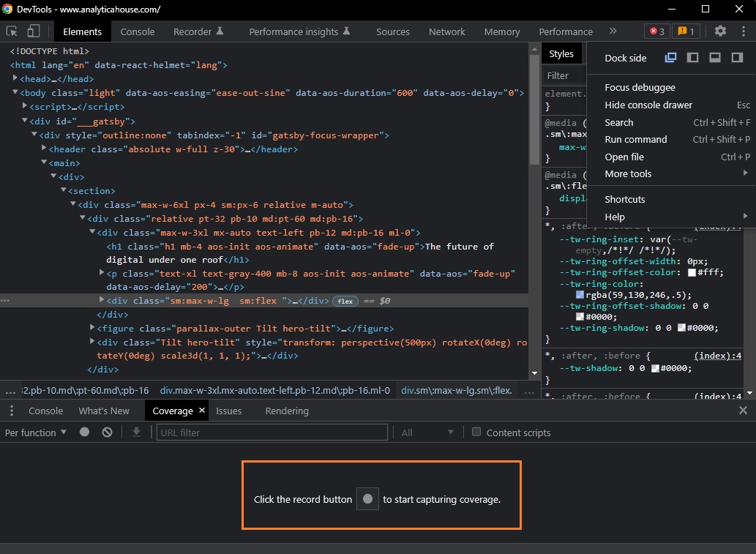Viewport: 756px width, 554px height.
Task: Click the --tw-shadow #0000 color swatch
Action: tap(655, 368)
